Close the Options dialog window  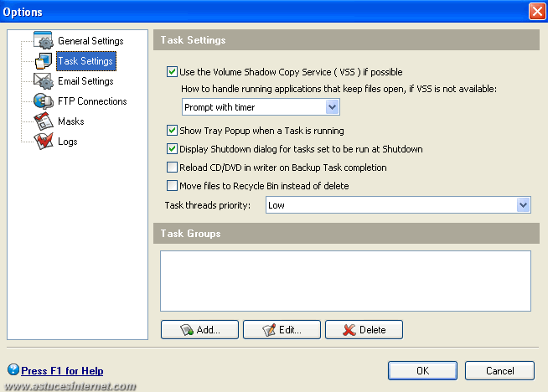point(537,11)
